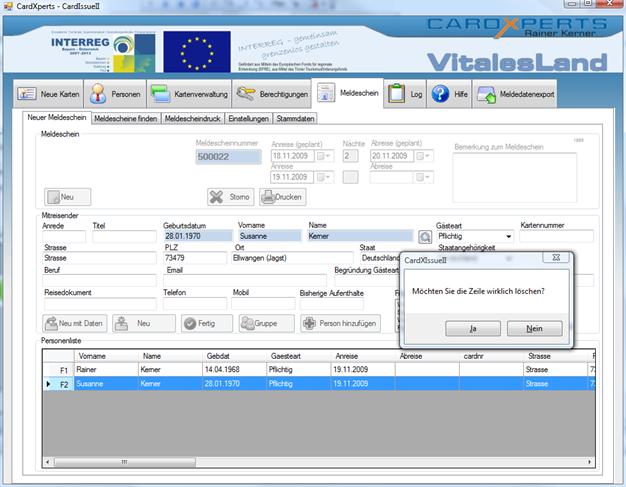The width and height of the screenshot is (626, 487).
Task: Open the Meldedatenexport icon
Action: click(486, 95)
